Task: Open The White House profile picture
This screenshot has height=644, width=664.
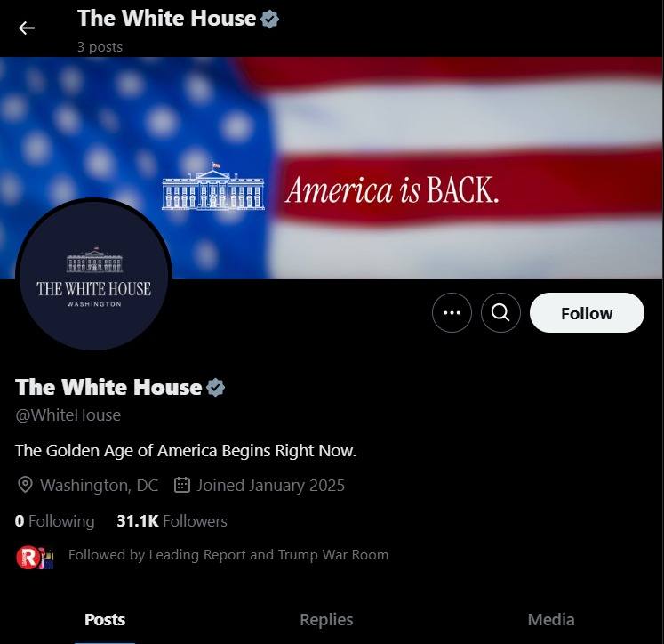Action: 93,274
